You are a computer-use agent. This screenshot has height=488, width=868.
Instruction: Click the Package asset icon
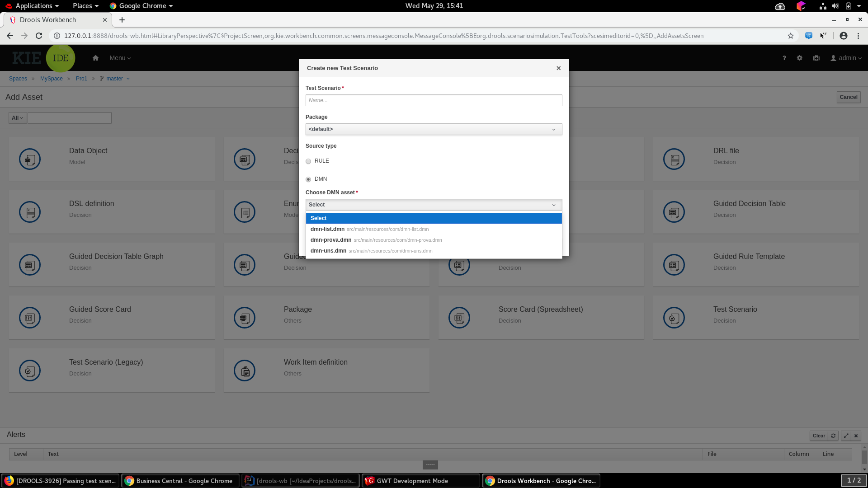[245, 318]
